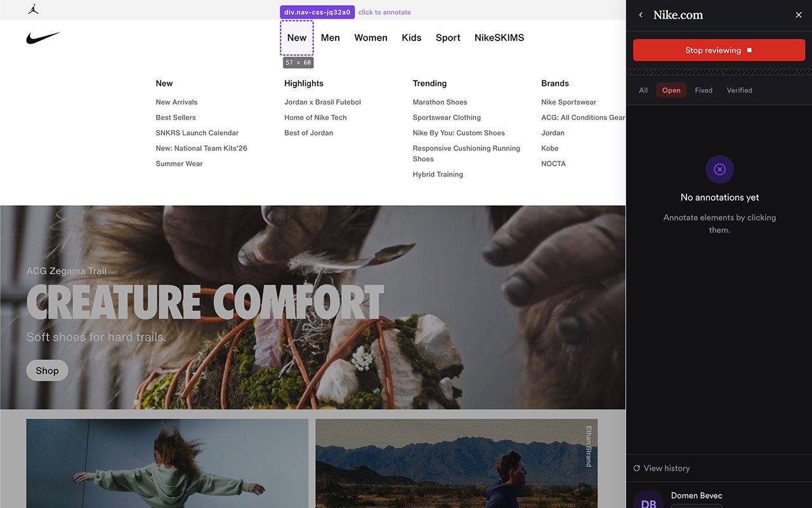This screenshot has height=508, width=812.
Task: Open the Marathon Shoes link
Action: tap(440, 102)
